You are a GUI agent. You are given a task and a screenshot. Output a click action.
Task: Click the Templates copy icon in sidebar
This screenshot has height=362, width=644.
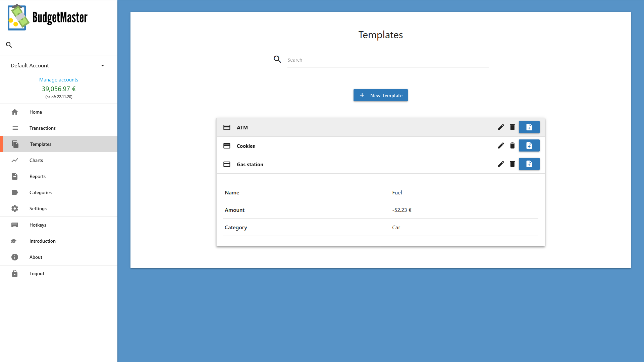[15, 144]
